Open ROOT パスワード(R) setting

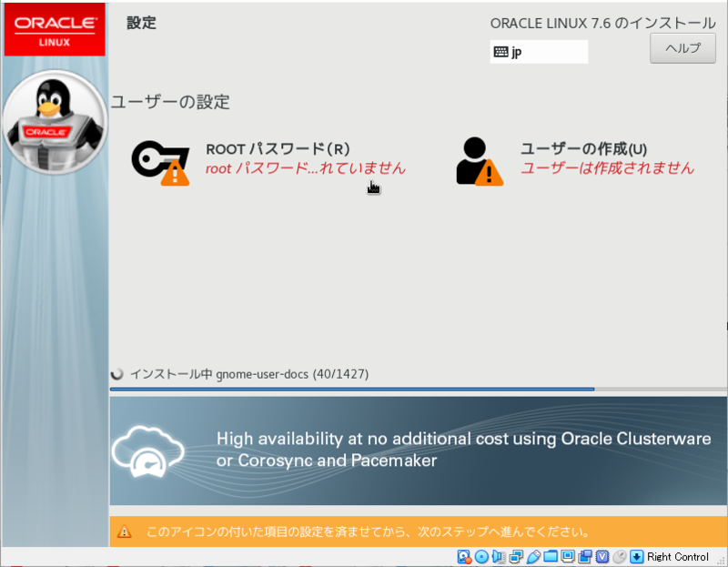[x=278, y=149]
